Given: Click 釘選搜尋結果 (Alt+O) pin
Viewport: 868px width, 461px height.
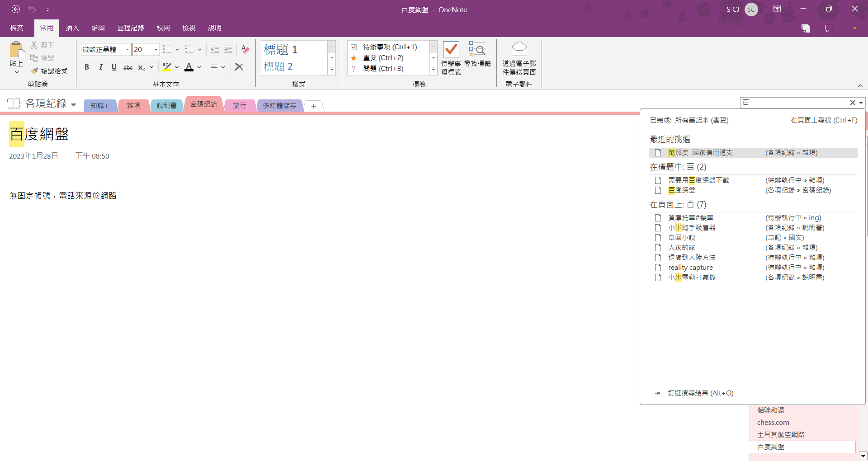Looking at the screenshot, I should pos(694,393).
